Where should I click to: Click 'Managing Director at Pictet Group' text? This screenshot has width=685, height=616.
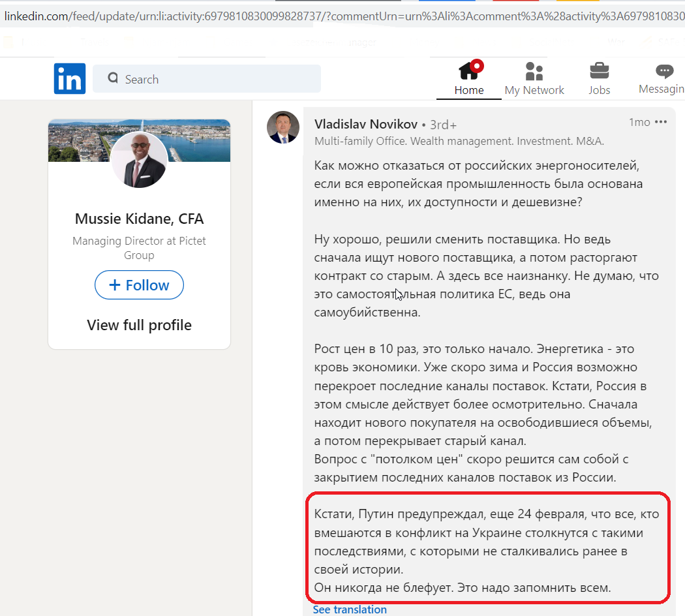(140, 248)
